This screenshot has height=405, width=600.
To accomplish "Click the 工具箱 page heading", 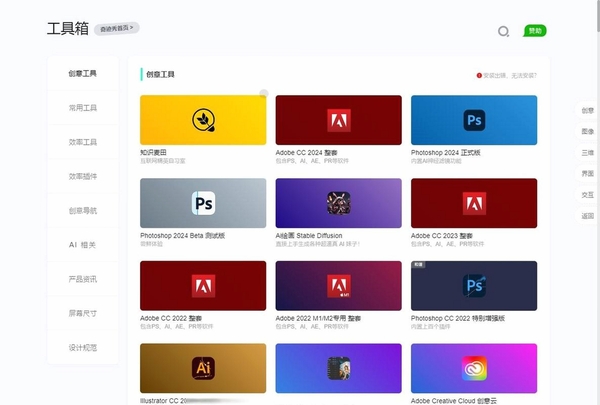I will [x=68, y=29].
